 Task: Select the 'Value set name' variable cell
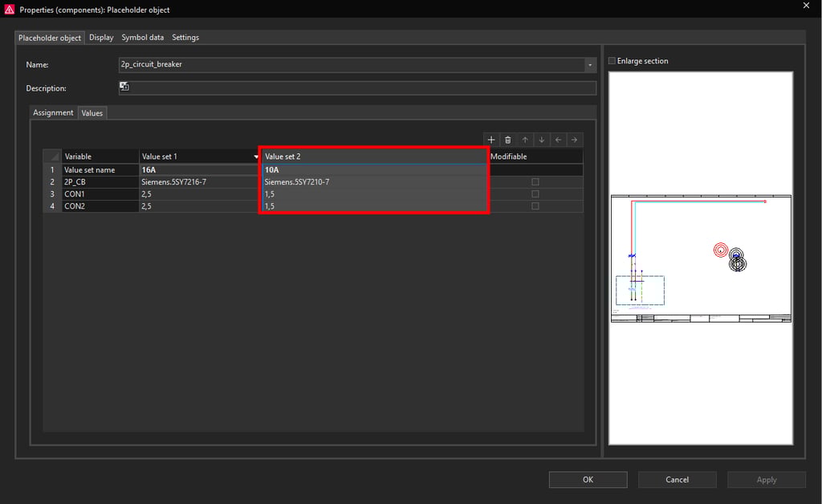coord(100,170)
